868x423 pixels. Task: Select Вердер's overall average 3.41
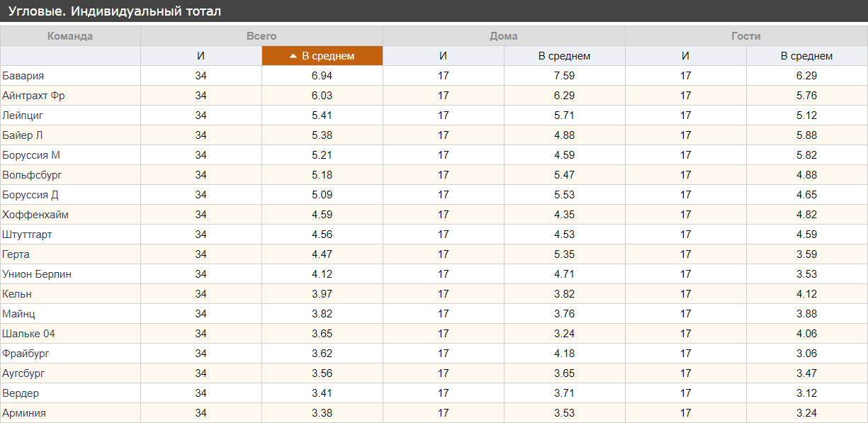(x=322, y=393)
